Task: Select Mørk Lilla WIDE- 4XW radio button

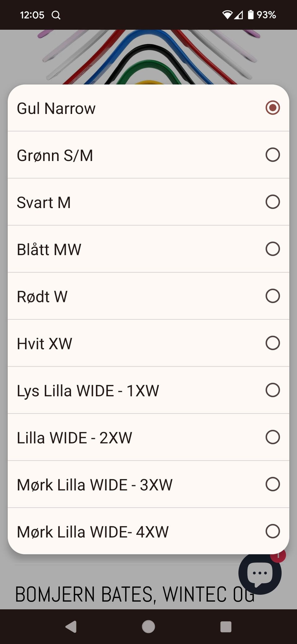Action: [273, 531]
